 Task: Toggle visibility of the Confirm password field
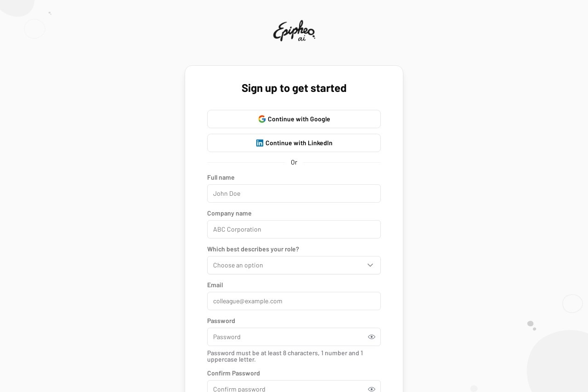pyautogui.click(x=372, y=389)
